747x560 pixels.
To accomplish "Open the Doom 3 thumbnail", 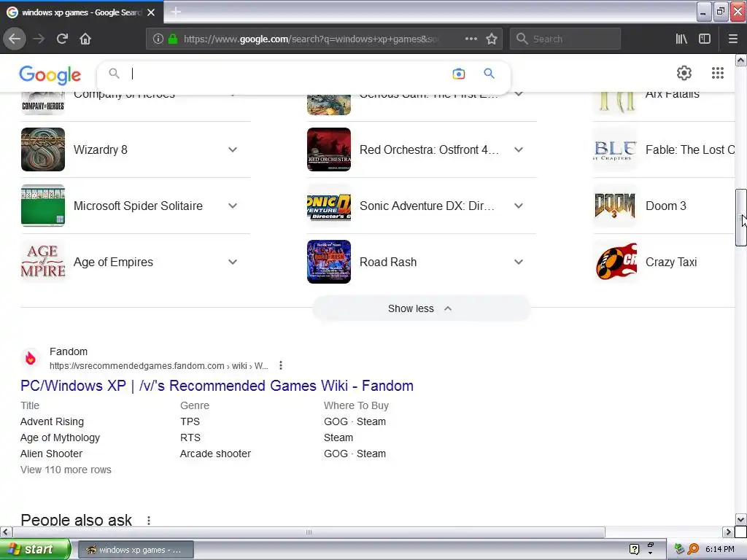I will 615,206.
